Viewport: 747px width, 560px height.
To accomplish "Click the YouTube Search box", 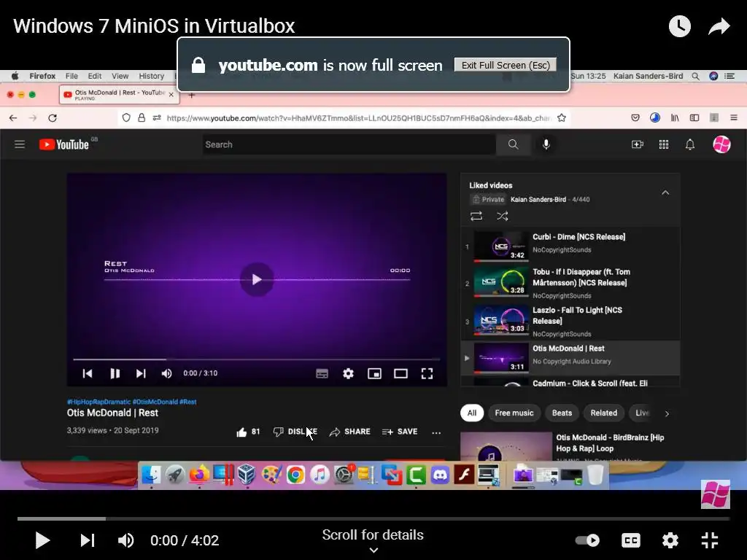I will (349, 144).
